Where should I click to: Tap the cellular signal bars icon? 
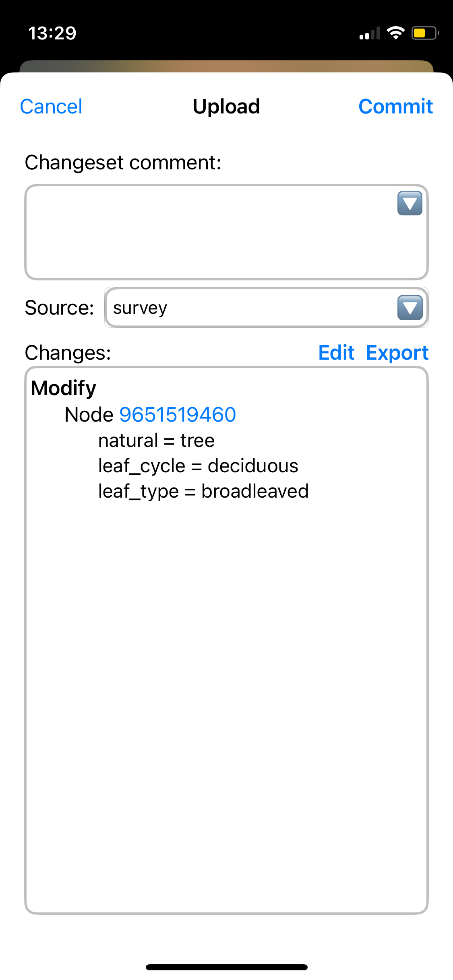[370, 33]
